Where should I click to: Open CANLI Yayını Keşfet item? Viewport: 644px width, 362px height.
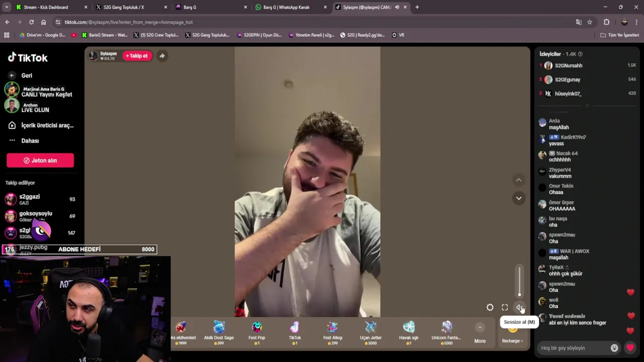(x=39, y=91)
